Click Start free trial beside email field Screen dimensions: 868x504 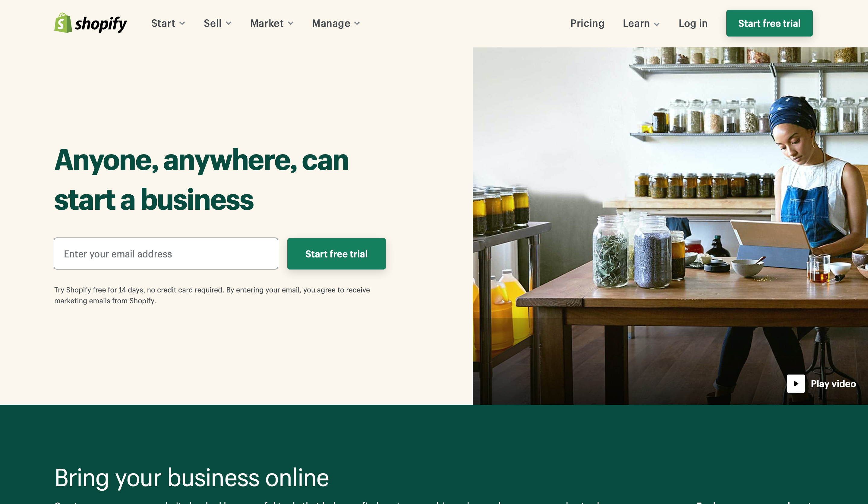click(336, 254)
